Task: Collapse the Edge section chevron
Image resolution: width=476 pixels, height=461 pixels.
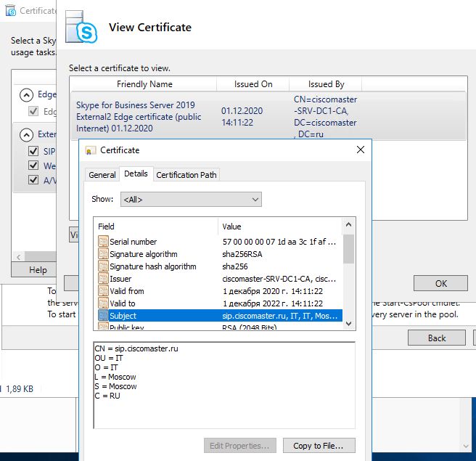Action: coord(26,95)
